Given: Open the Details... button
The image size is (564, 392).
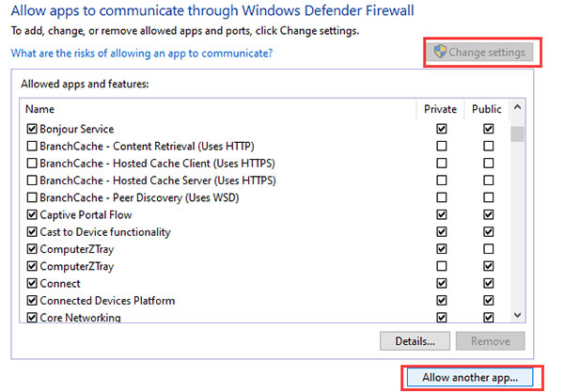Looking at the screenshot, I should point(415,341).
